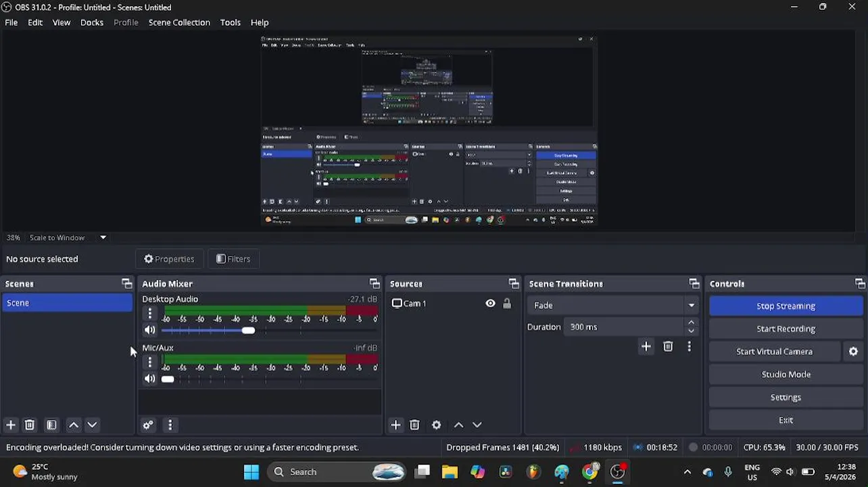This screenshot has height=487, width=868.
Task: Open Scene Collection menu
Action: [x=179, y=22]
